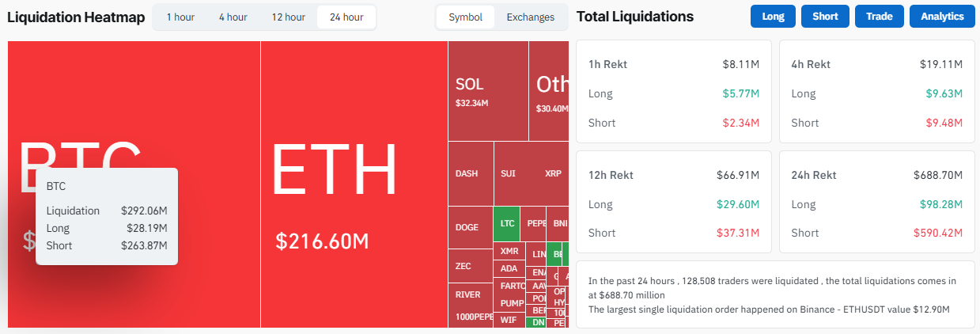The image size is (980, 334).
Task: Toggle heatmap view to Symbol
Action: pyautogui.click(x=466, y=17)
